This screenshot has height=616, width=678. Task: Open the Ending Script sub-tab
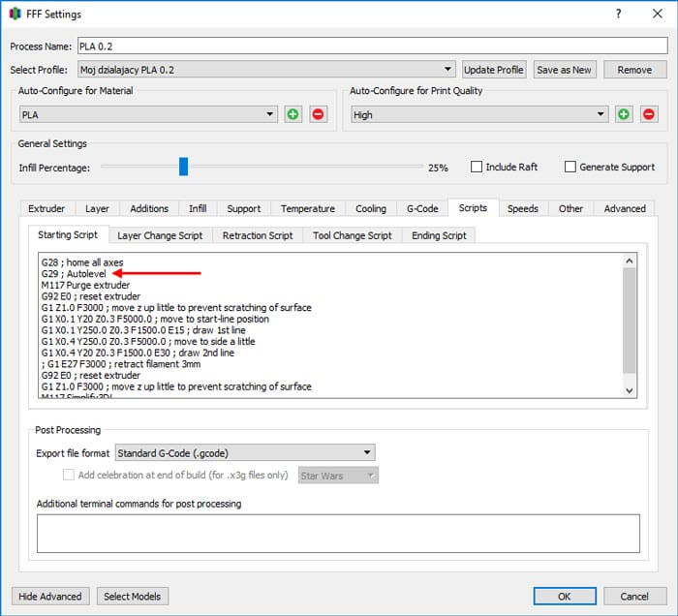(439, 235)
